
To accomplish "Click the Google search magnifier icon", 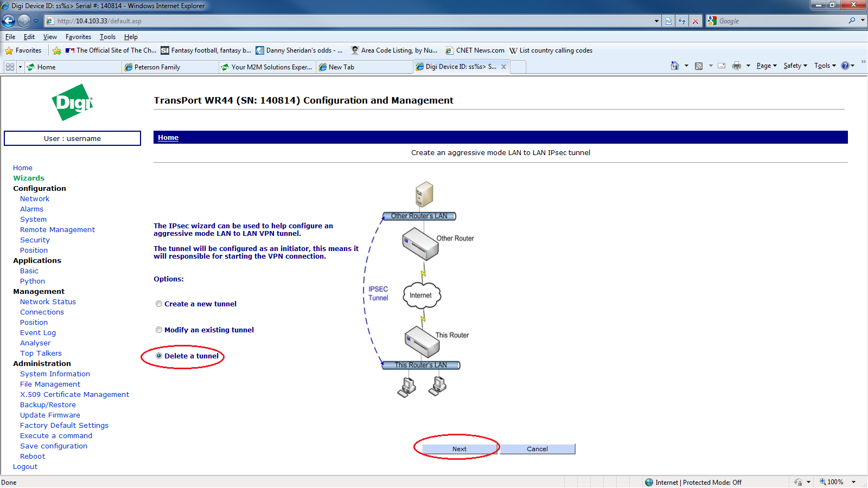I will pos(852,21).
